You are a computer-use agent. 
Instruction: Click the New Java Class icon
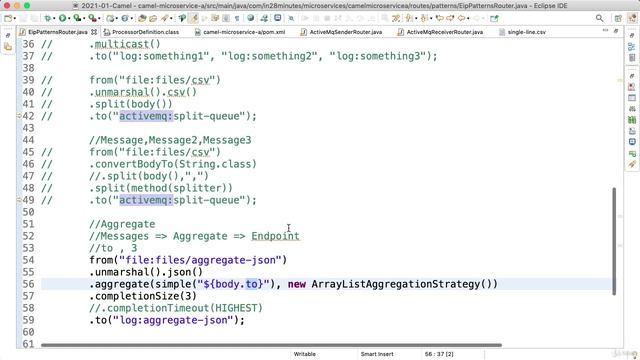point(124,18)
